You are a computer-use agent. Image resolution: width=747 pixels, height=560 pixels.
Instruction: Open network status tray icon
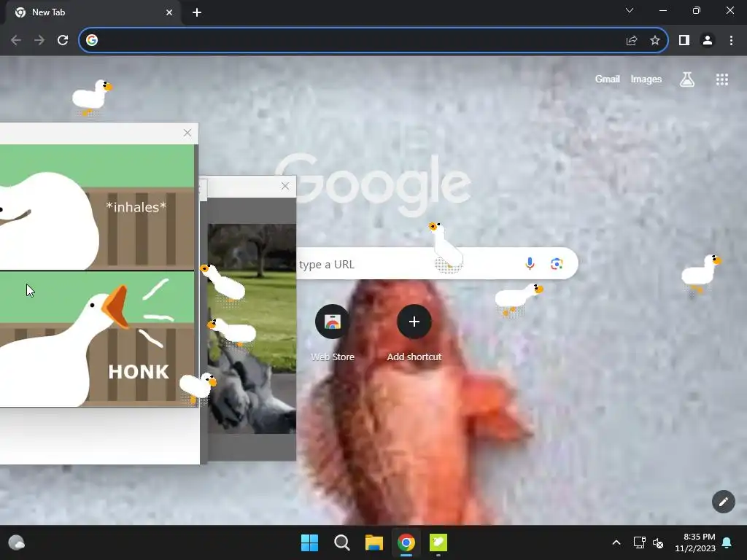point(639,542)
